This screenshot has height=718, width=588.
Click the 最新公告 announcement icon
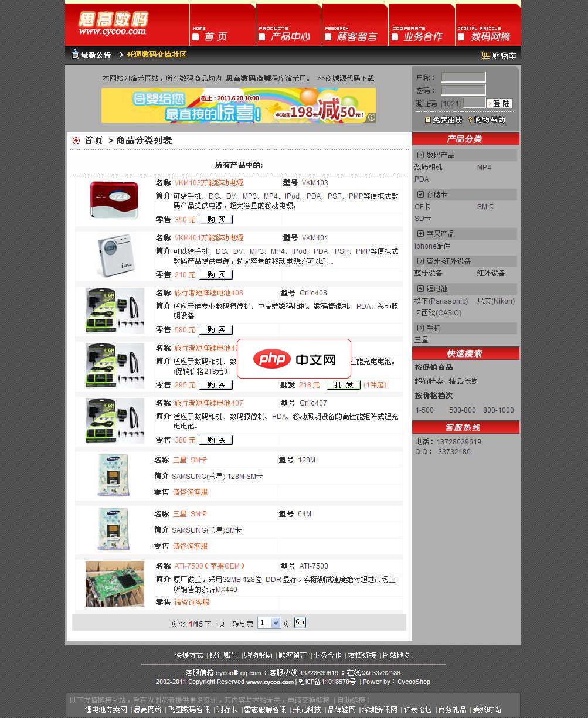(74, 55)
